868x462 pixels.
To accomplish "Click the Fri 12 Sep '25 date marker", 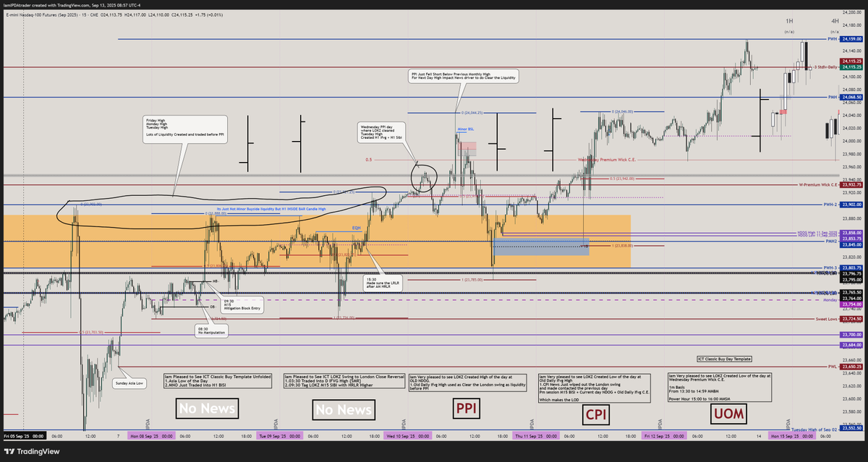I will [665, 436].
